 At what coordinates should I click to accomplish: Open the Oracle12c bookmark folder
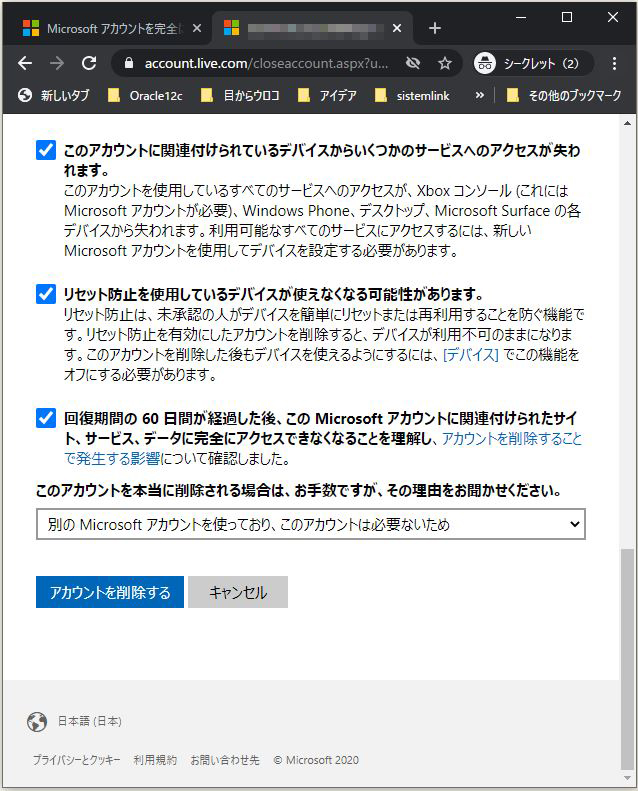pyautogui.click(x=145, y=95)
